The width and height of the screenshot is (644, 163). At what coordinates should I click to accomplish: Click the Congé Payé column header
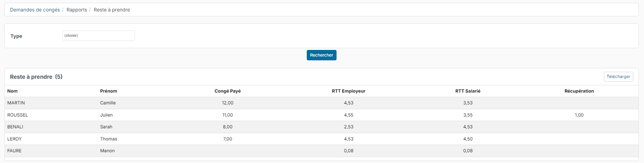point(227,91)
